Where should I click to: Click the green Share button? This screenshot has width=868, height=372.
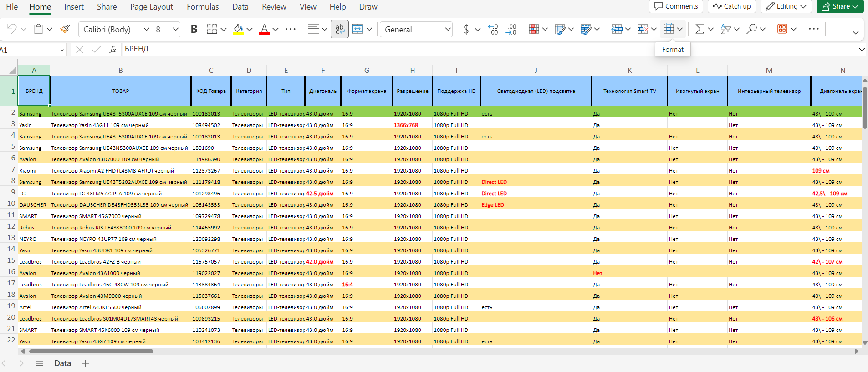pos(840,6)
